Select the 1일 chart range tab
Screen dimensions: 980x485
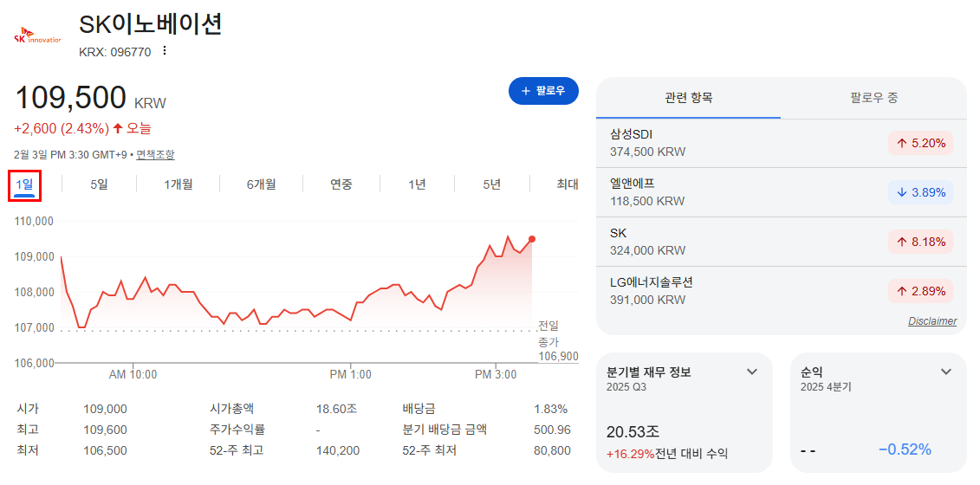pyautogui.click(x=24, y=184)
